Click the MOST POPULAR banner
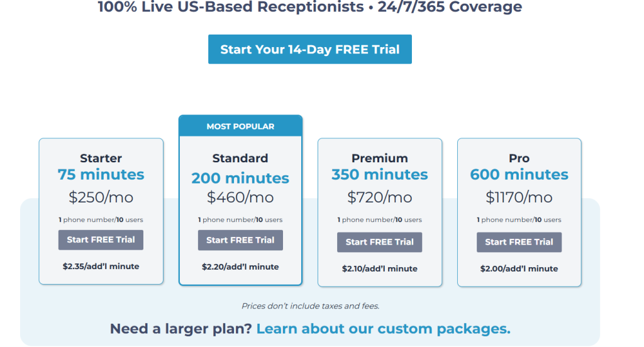644x347 pixels. [x=240, y=126]
